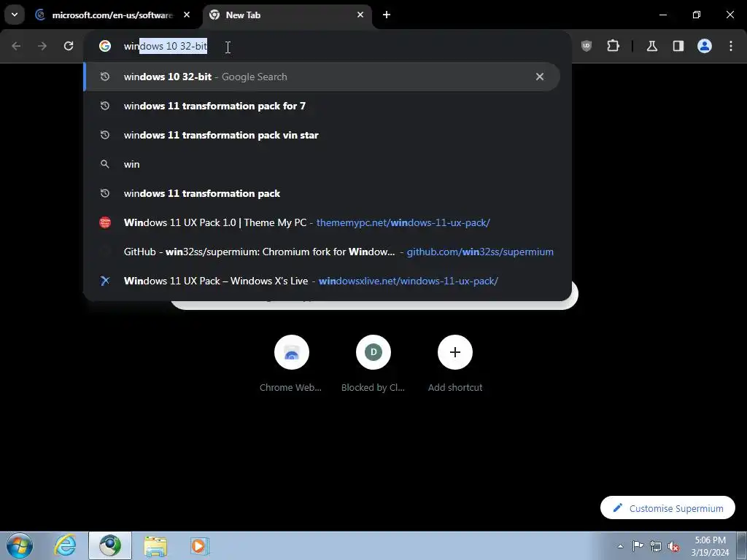Reload the current page
Screen dimensions: 747x560
69,46
